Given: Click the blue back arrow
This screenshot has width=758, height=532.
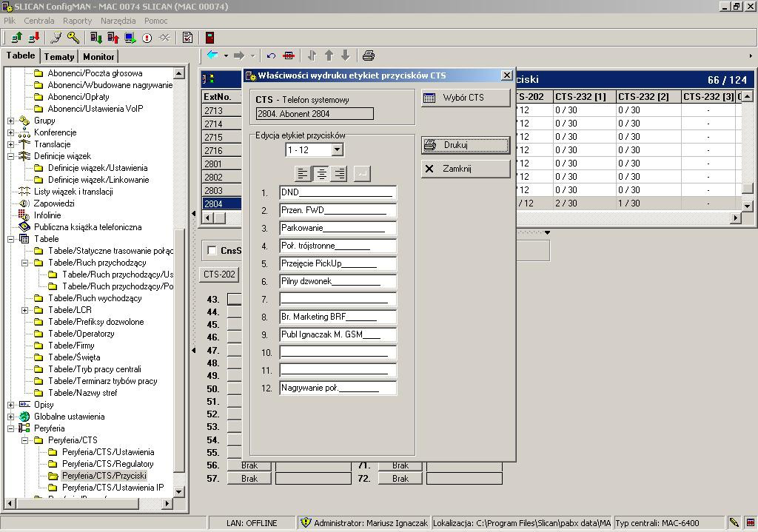Looking at the screenshot, I should (212, 55).
